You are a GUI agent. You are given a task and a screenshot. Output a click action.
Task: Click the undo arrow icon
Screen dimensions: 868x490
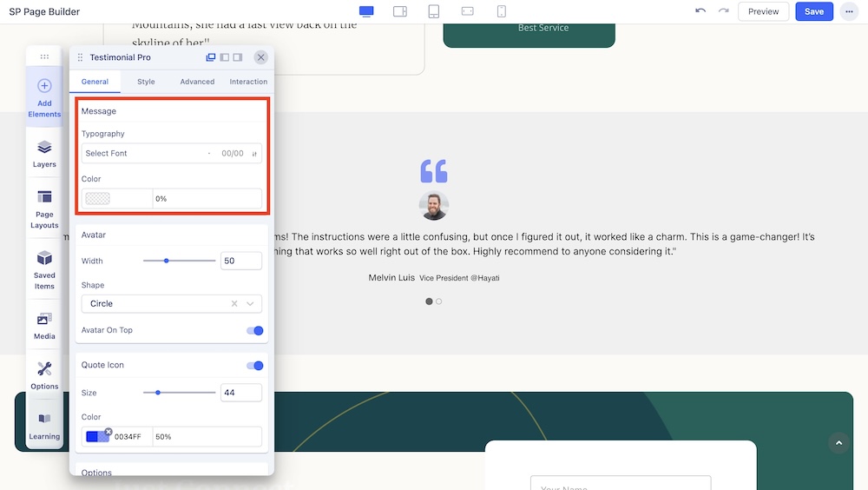coord(700,11)
